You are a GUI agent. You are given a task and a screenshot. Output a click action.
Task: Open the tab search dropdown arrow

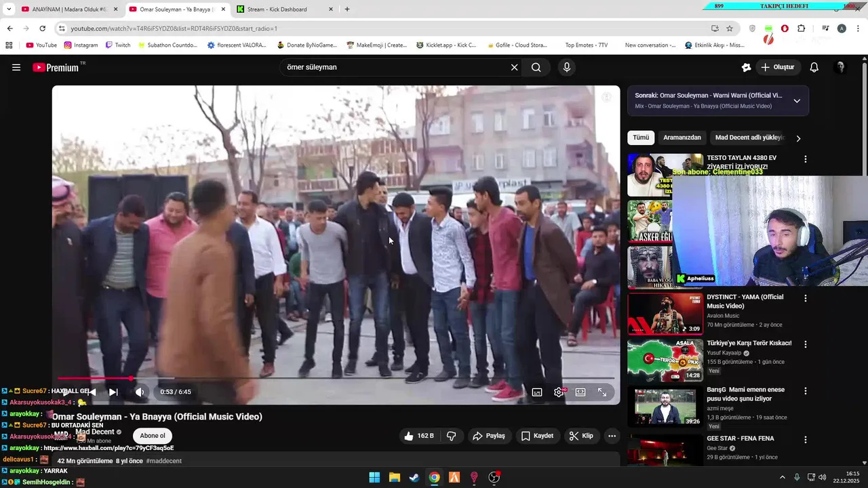pyautogui.click(x=9, y=9)
